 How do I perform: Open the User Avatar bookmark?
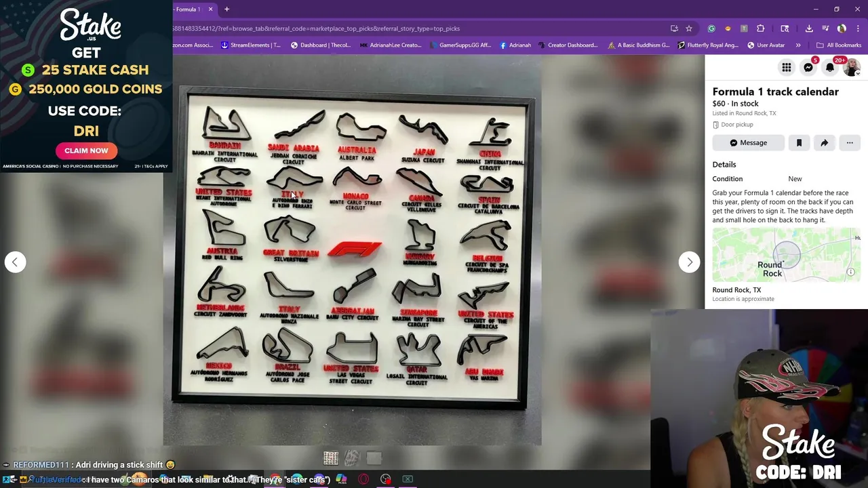pyautogui.click(x=766, y=45)
